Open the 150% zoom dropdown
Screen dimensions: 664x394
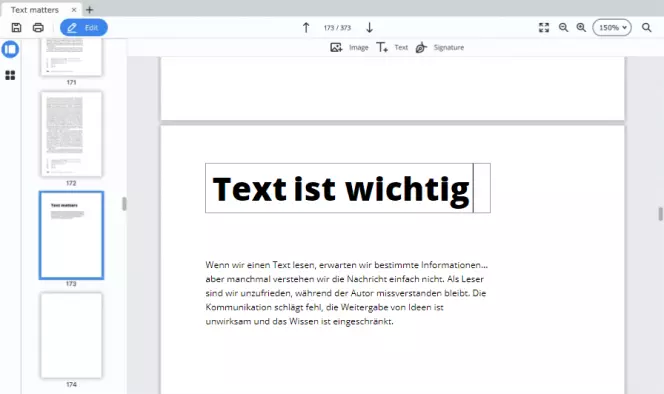[612, 28]
